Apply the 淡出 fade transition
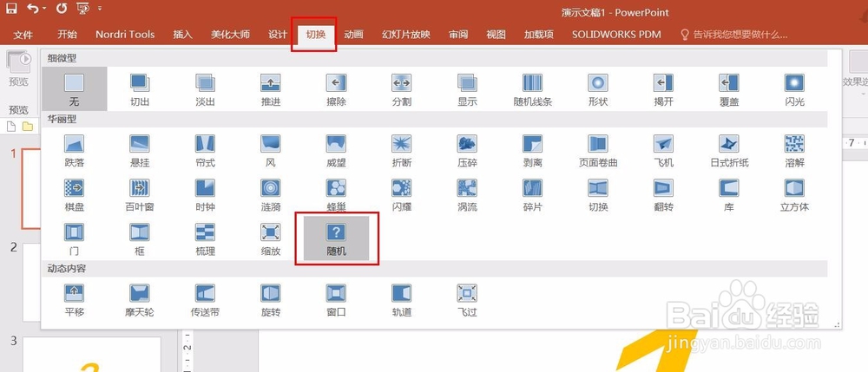This screenshot has width=868, height=372. 205,89
